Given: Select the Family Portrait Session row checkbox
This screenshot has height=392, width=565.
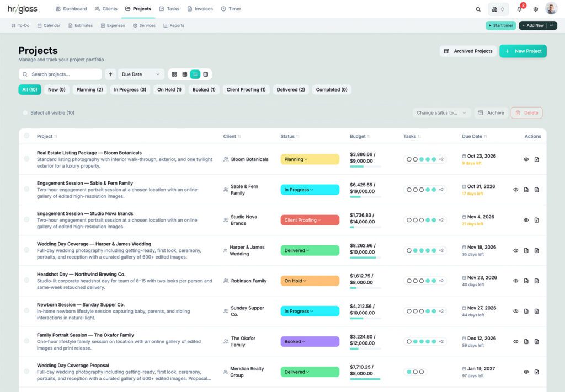Looking at the screenshot, I should (26, 341).
